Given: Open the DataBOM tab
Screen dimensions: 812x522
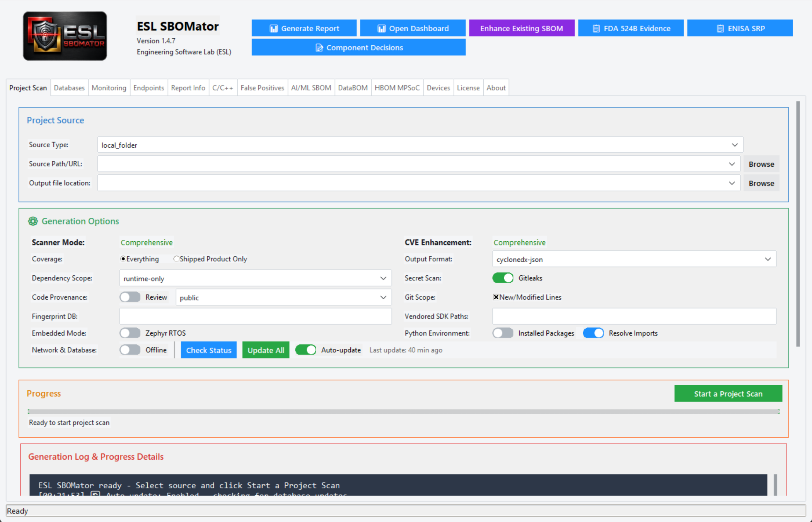Looking at the screenshot, I should [x=353, y=88].
